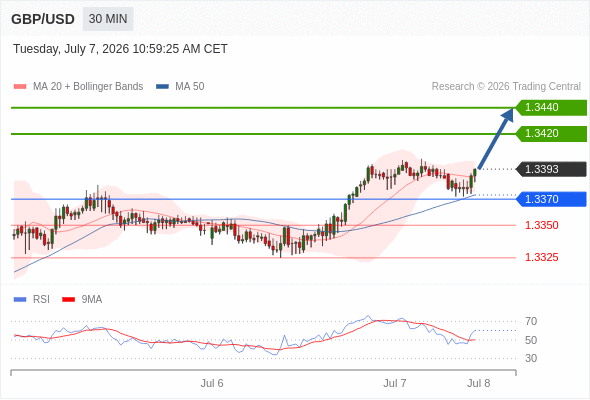Viewport: 590px width, 400px height.
Task: Click the 30 MIN timeframe badge
Action: (108, 19)
